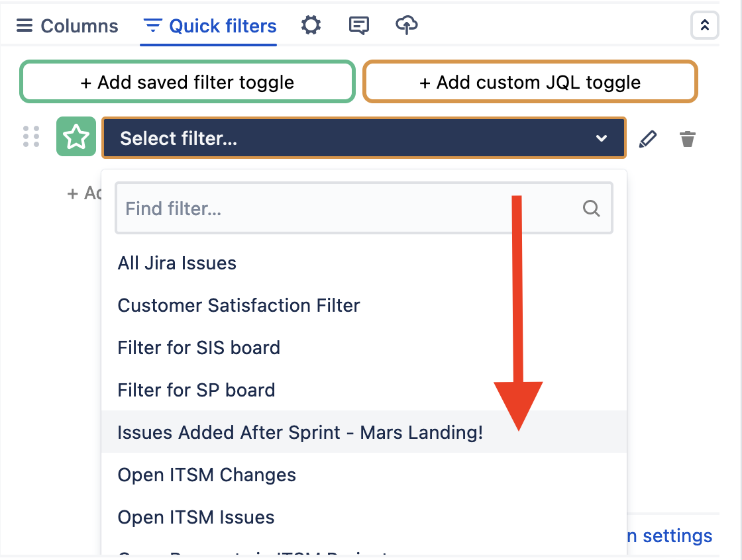The image size is (742, 560).
Task: Select Open ITSM Changes filter
Action: tap(207, 475)
